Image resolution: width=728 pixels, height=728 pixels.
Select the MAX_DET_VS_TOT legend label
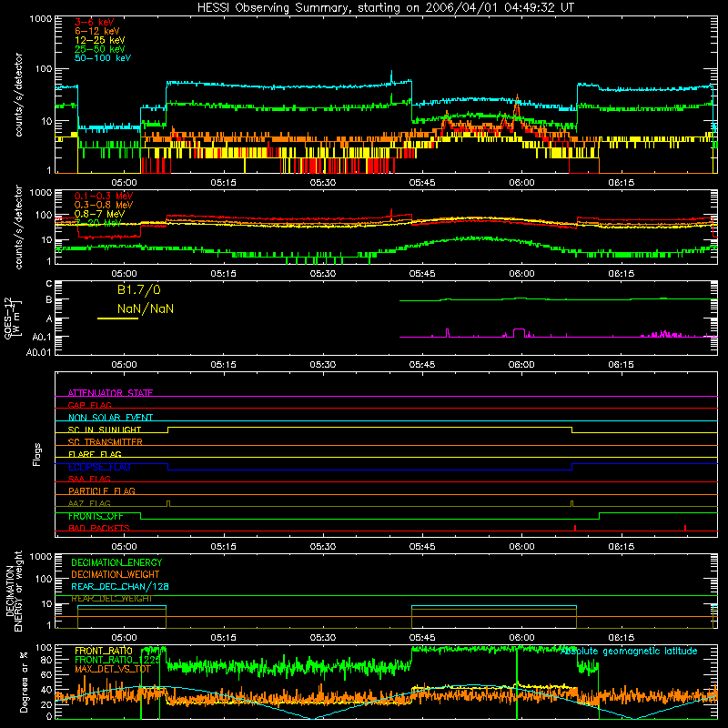click(112, 669)
